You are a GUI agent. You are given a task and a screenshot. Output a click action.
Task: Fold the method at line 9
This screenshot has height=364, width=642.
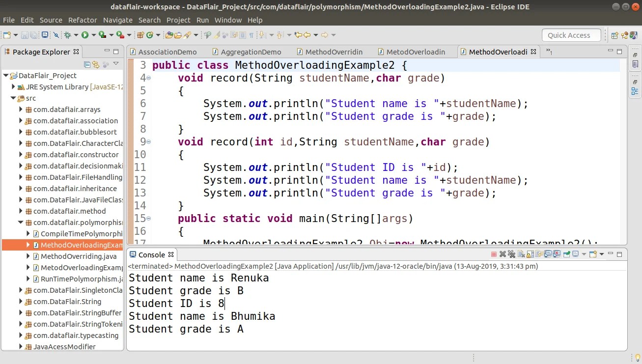[x=148, y=142]
